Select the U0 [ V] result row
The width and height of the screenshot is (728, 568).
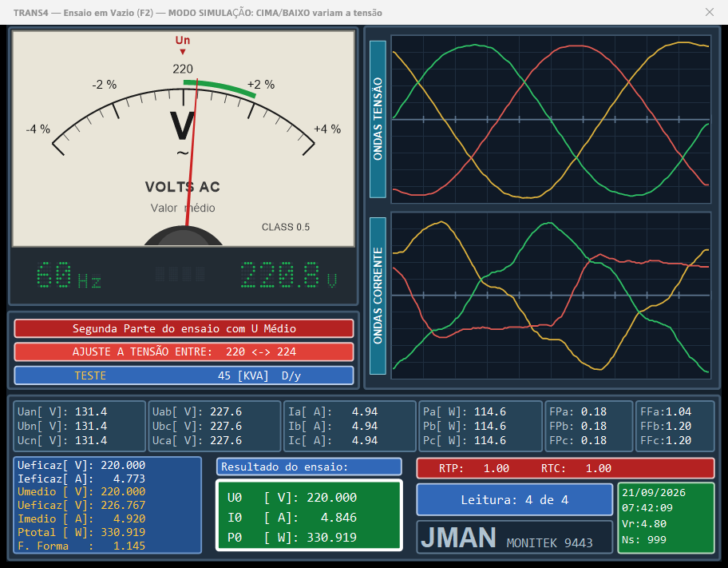(x=292, y=498)
